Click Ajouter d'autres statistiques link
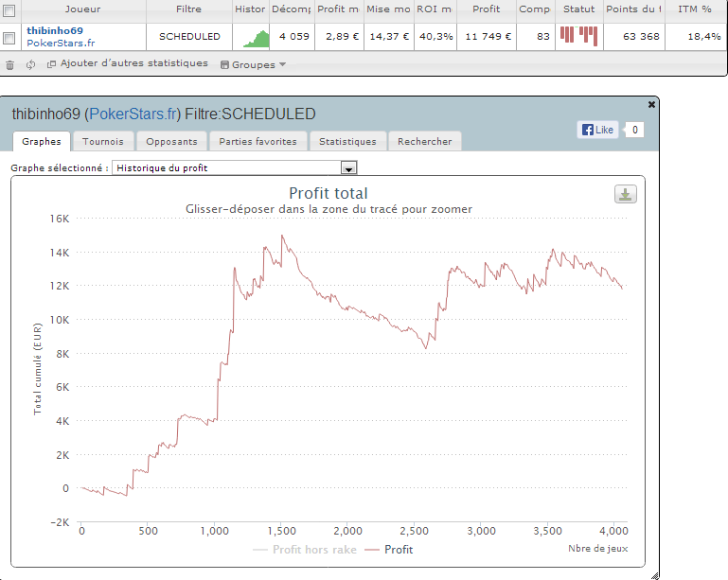The height and width of the screenshot is (580, 728). (128, 63)
